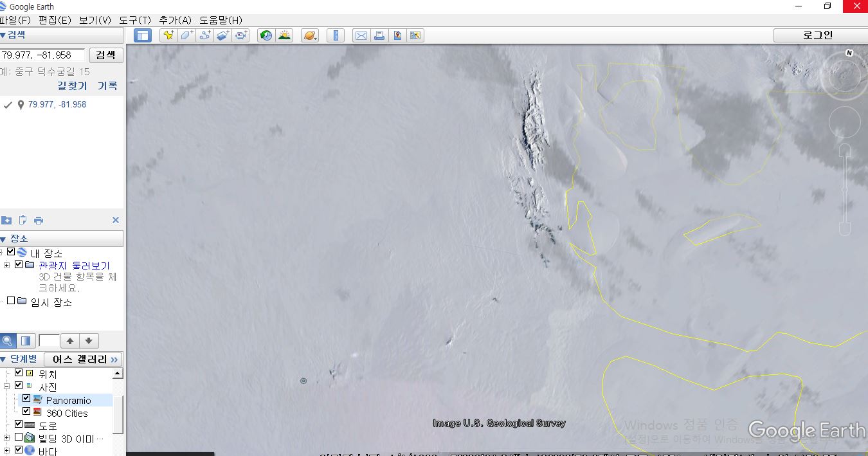Click the 검색 search button

pyautogui.click(x=105, y=55)
